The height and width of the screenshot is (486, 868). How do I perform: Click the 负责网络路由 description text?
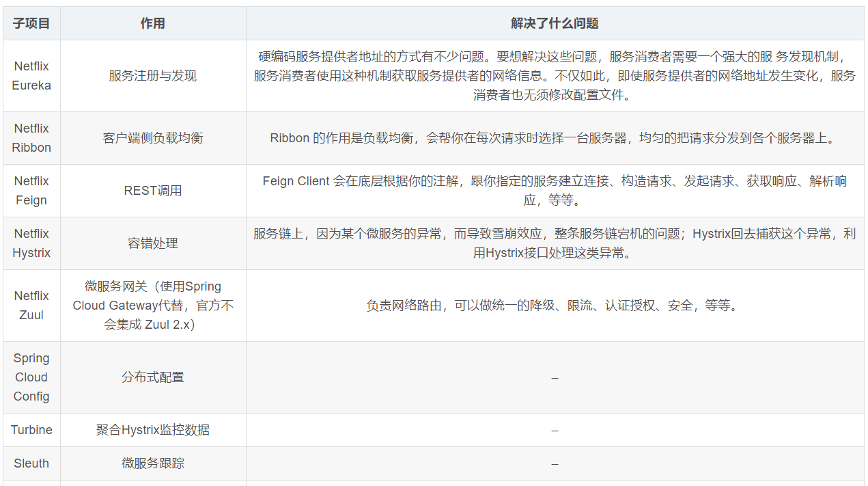(x=555, y=306)
